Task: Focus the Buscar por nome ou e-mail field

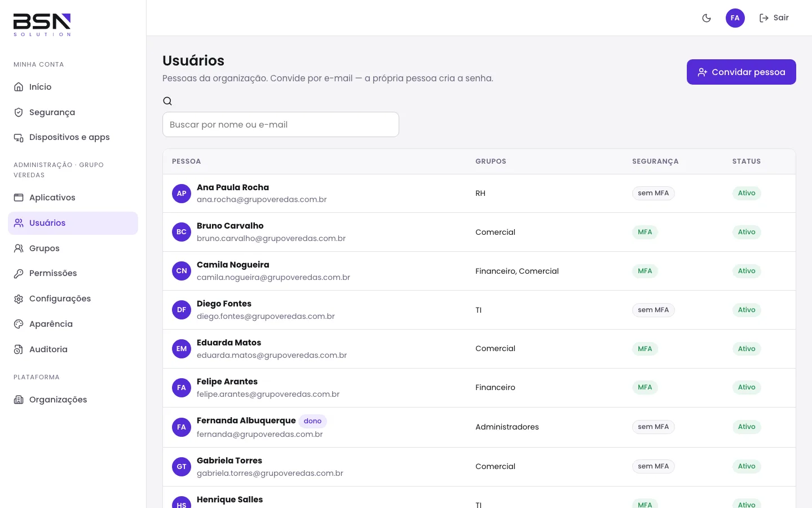Action: coord(281,124)
